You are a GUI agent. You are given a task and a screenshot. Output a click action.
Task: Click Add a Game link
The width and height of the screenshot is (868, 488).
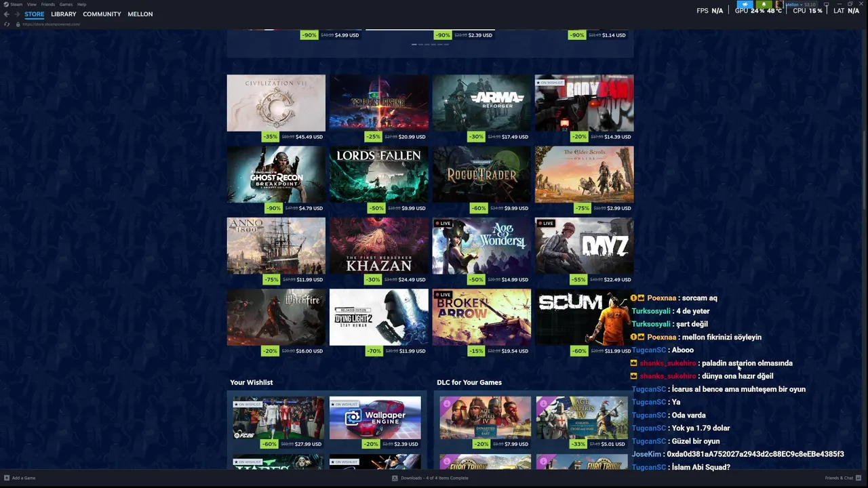[24, 478]
